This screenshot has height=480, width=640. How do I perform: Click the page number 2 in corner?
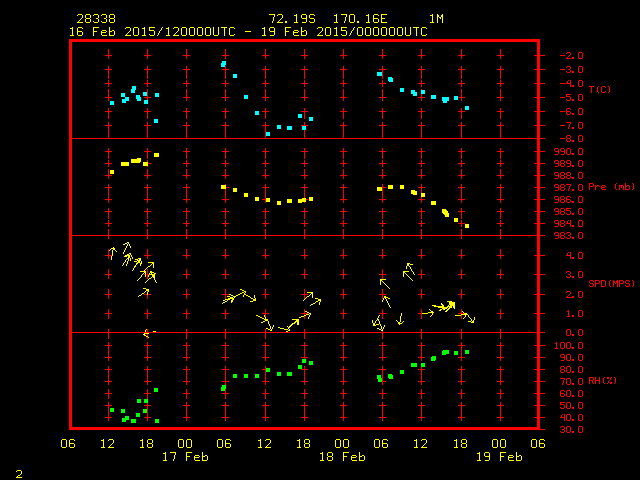[x=19, y=474]
